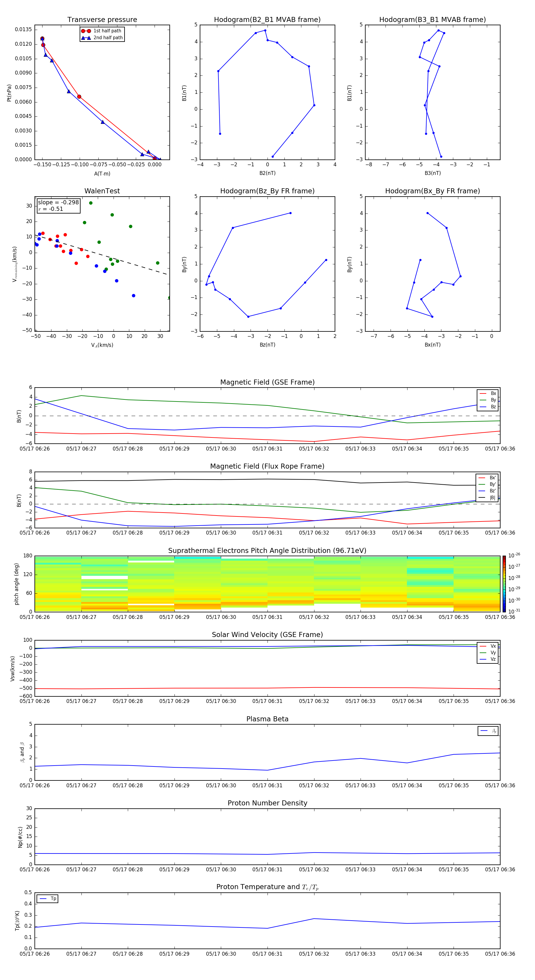Select the Bx' legend entry in Flux Rope panel
535x980 pixels.
tap(487, 478)
